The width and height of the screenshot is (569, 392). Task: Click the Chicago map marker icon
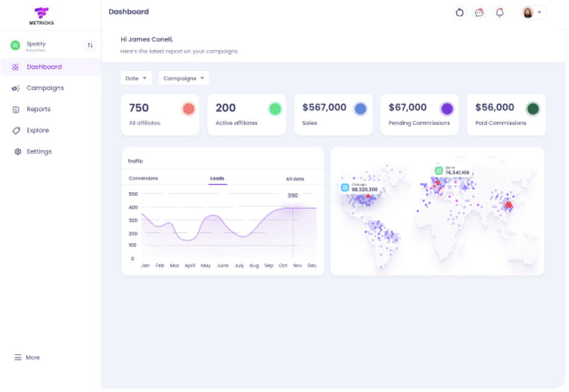(345, 187)
